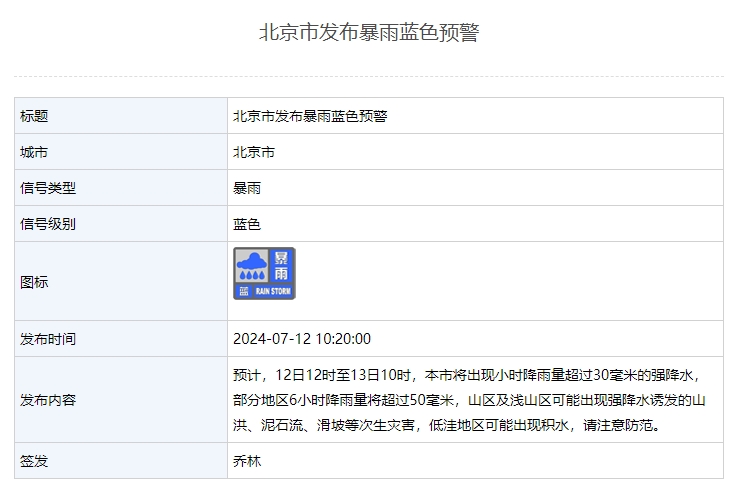Select the 城市 row label
This screenshot has width=753, height=492.
point(34,152)
